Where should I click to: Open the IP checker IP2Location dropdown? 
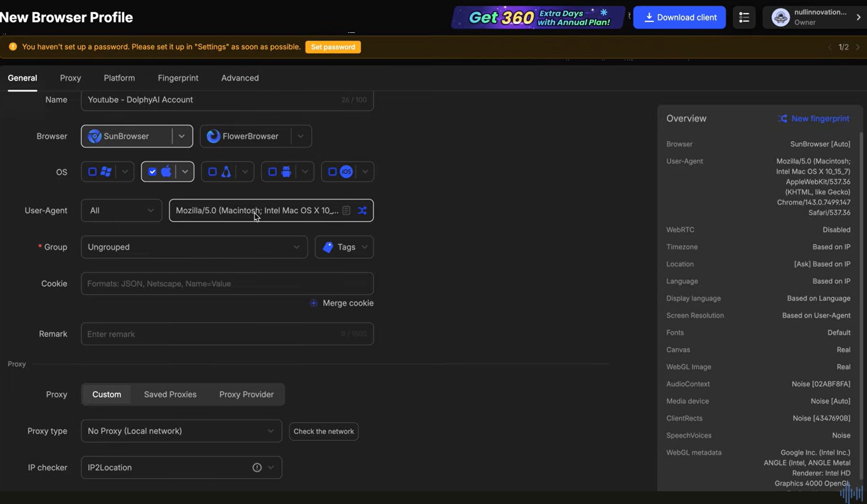click(182, 468)
